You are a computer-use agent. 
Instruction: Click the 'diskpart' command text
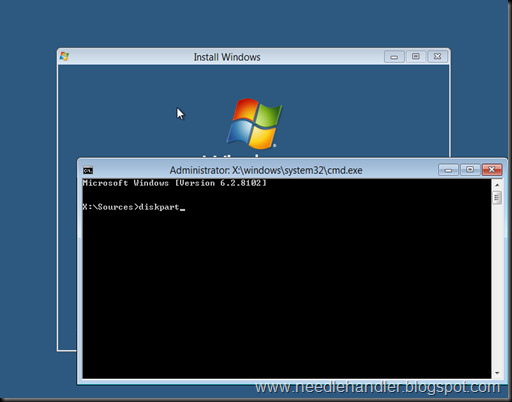(x=159, y=207)
